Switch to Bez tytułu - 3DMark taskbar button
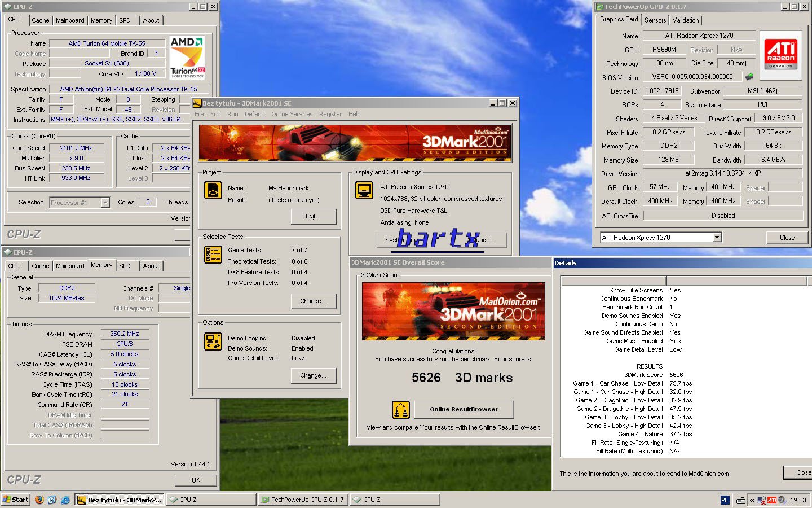The width and height of the screenshot is (812, 508). [120, 500]
